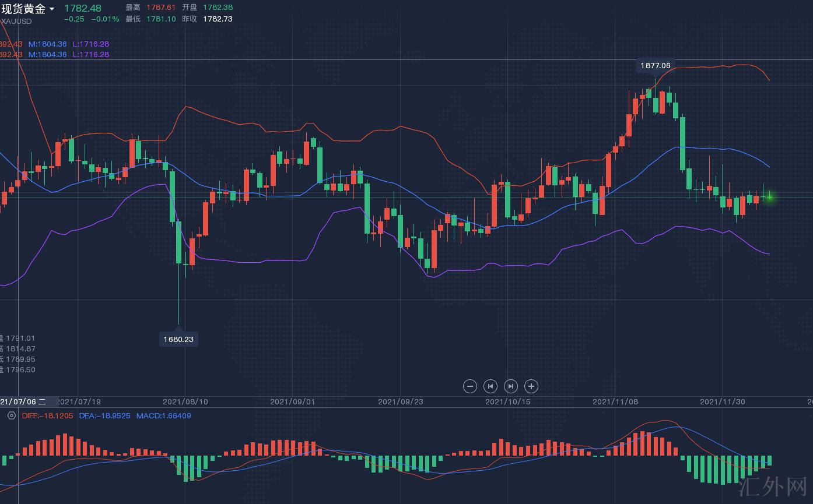813x504 pixels.
Task: Click the 现货黄金 instrument title
Action: pyautogui.click(x=23, y=9)
